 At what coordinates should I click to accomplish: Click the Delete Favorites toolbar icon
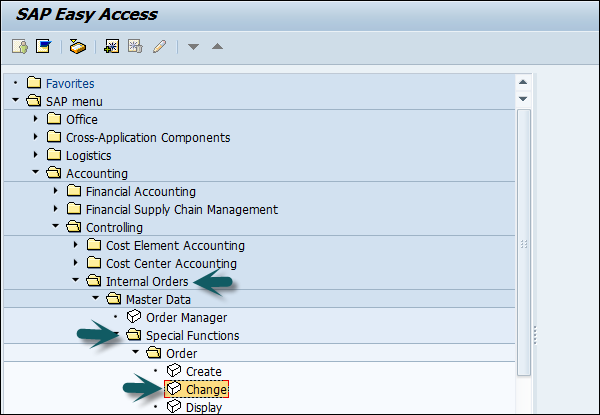point(135,46)
